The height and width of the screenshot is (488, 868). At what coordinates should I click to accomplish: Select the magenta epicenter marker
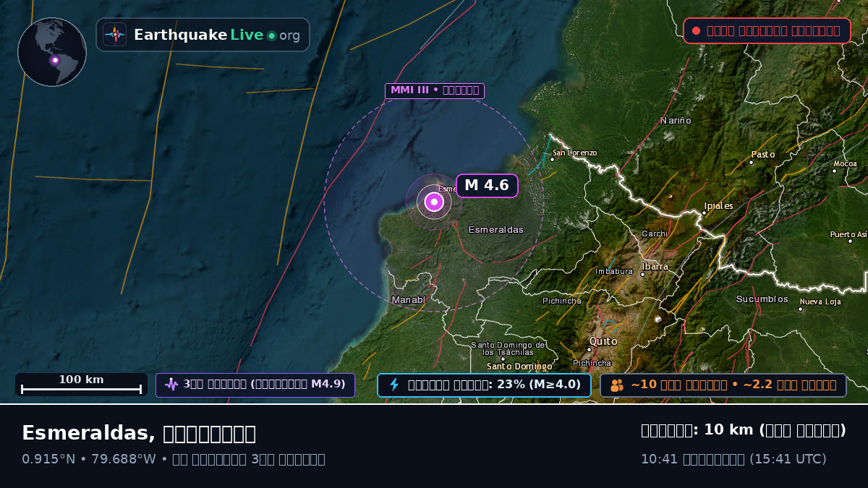434,202
